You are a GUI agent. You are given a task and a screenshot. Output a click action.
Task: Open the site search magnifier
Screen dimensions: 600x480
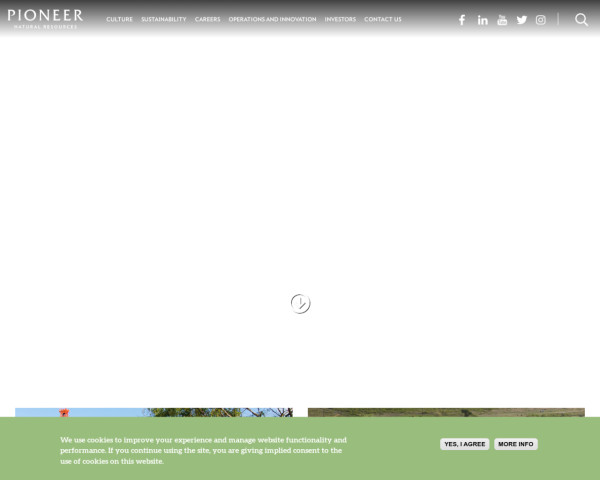click(x=581, y=20)
